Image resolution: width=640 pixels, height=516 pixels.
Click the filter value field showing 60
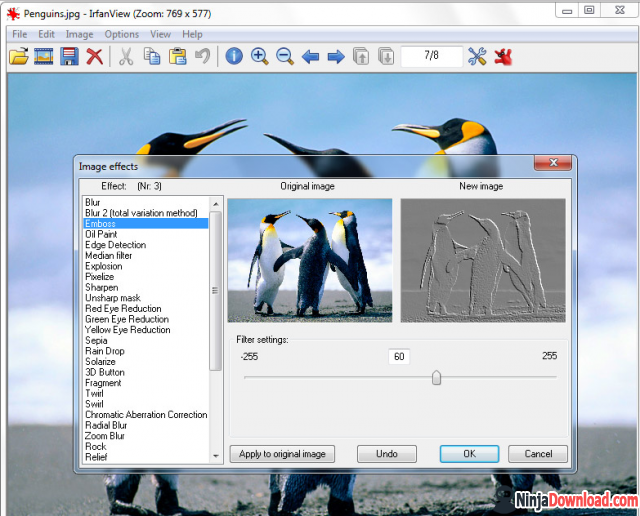tap(399, 356)
